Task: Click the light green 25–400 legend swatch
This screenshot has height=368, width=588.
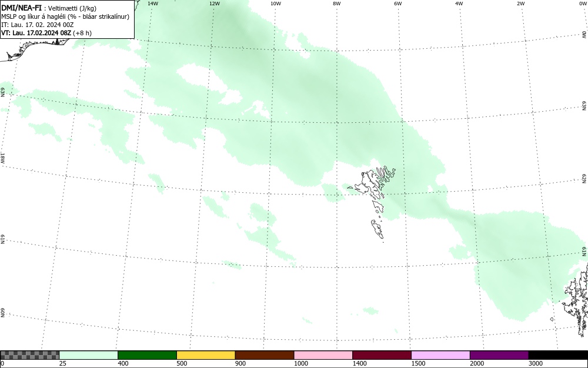Action: coord(89,355)
